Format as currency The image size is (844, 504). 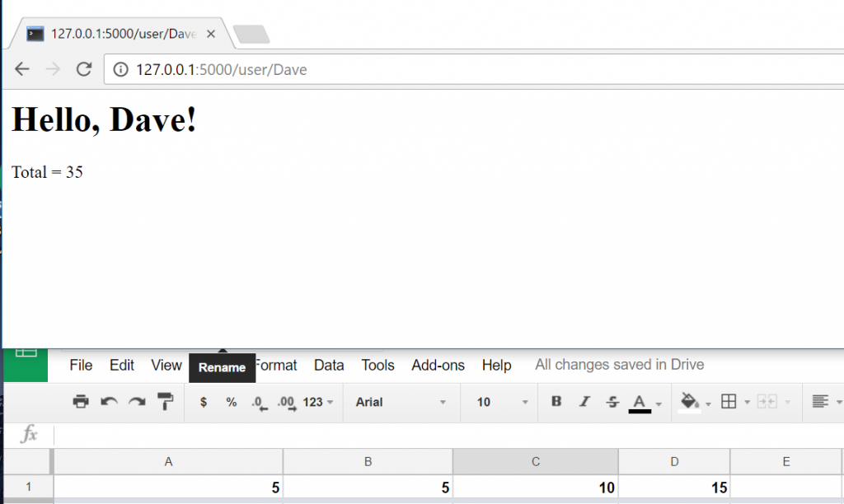point(204,402)
